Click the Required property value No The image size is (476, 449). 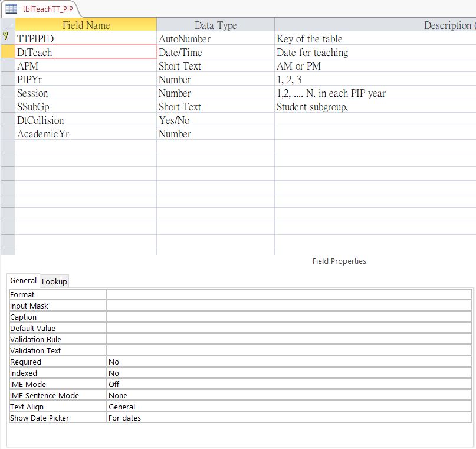pyautogui.click(x=289, y=362)
